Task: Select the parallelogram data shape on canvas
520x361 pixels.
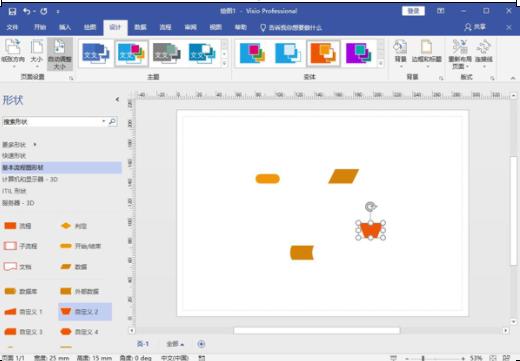Action: click(x=343, y=176)
